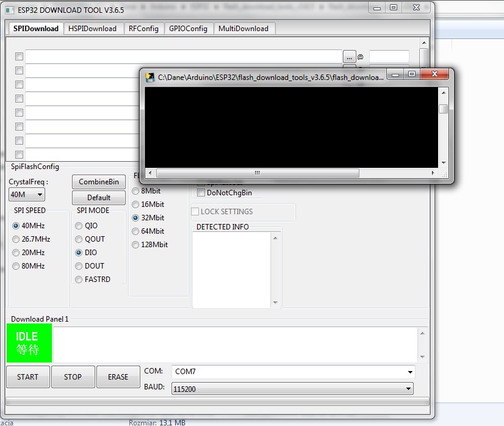Tick the first bin file row checkbox
The height and width of the screenshot is (426, 504).
20,57
